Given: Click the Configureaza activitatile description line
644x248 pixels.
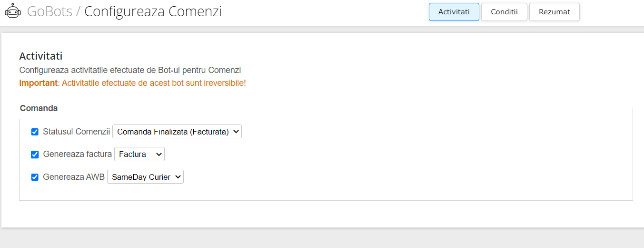Looking at the screenshot, I should [x=130, y=70].
